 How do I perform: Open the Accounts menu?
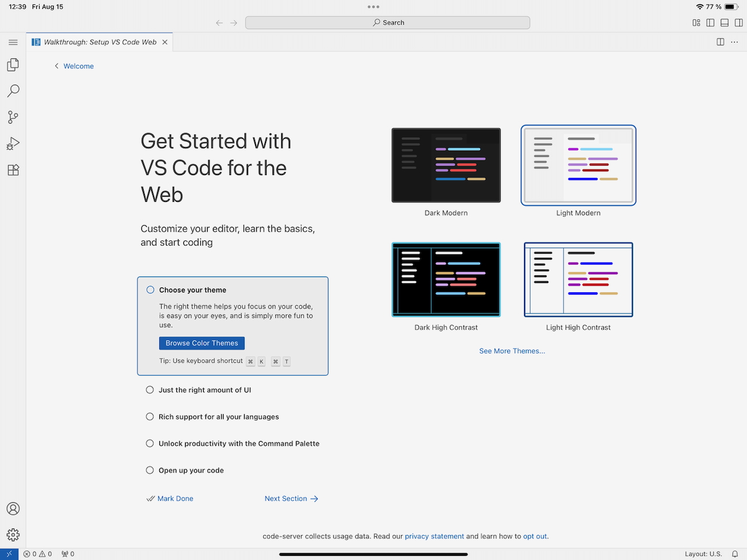13,509
